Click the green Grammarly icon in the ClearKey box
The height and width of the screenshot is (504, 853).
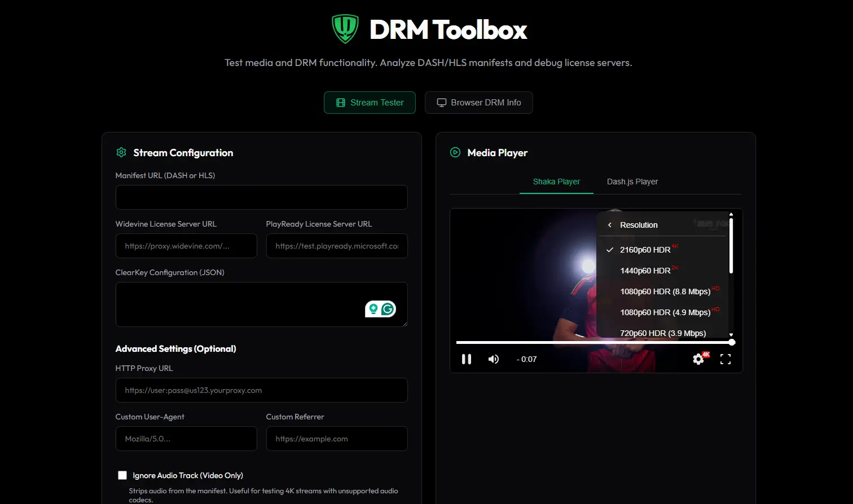[388, 309]
